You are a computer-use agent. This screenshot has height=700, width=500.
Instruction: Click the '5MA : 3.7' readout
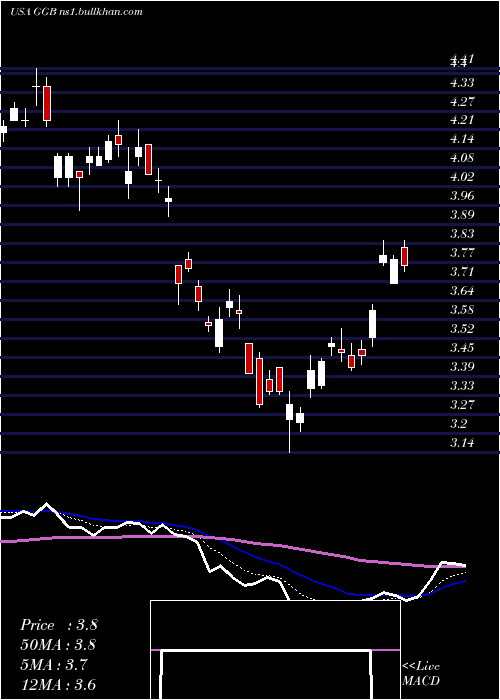point(54,665)
